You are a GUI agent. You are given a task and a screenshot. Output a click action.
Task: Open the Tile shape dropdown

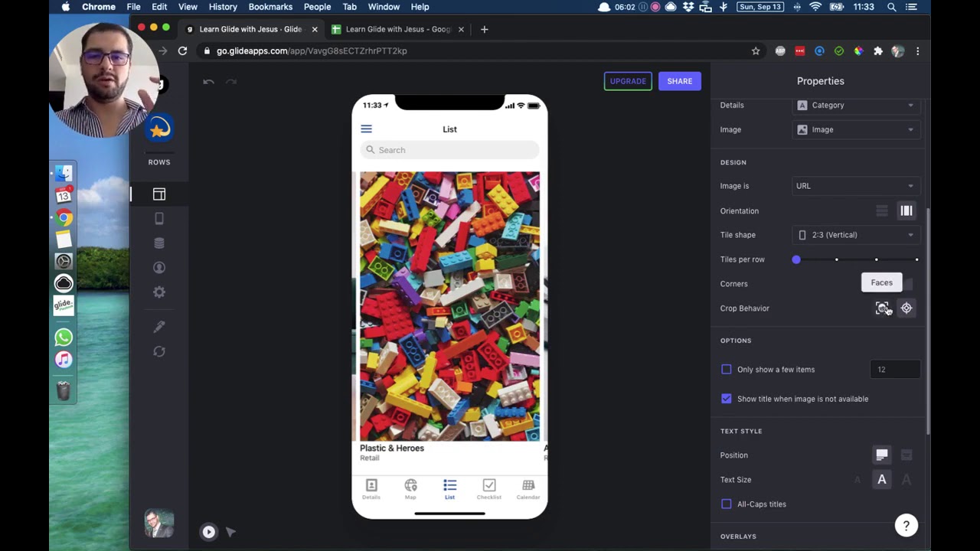tap(856, 235)
